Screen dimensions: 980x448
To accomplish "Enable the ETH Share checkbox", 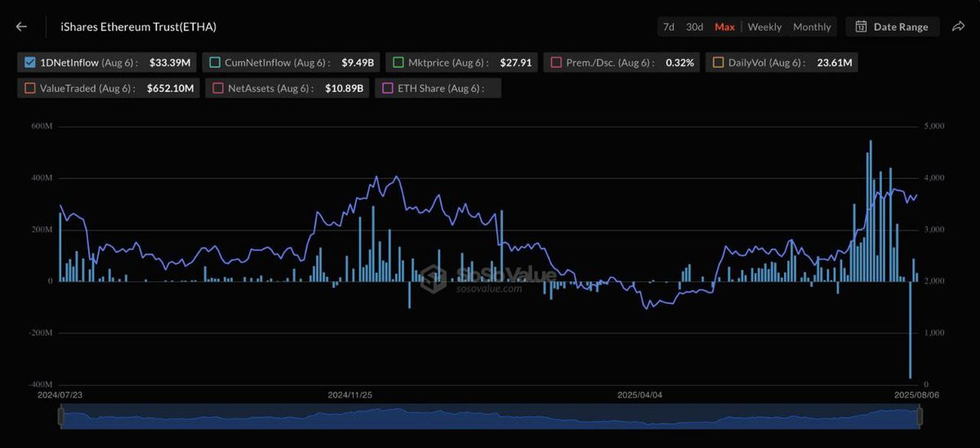I will click(387, 88).
